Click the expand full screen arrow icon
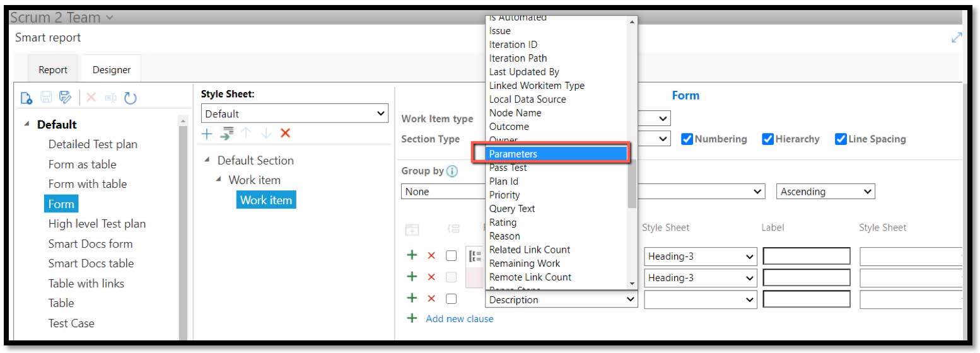The height and width of the screenshot is (353, 980). pyautogui.click(x=957, y=38)
